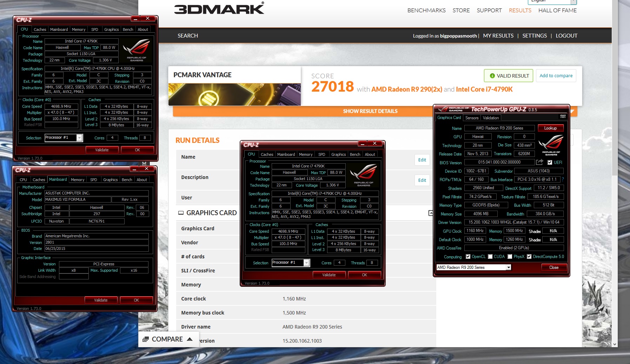Open the BENCHMARKS menu
The width and height of the screenshot is (630, 364).
click(x=426, y=11)
